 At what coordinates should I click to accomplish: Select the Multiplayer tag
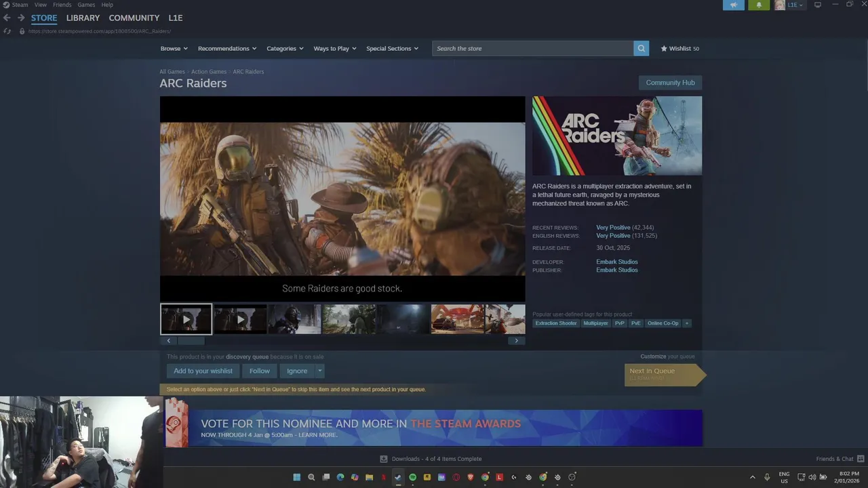click(595, 323)
